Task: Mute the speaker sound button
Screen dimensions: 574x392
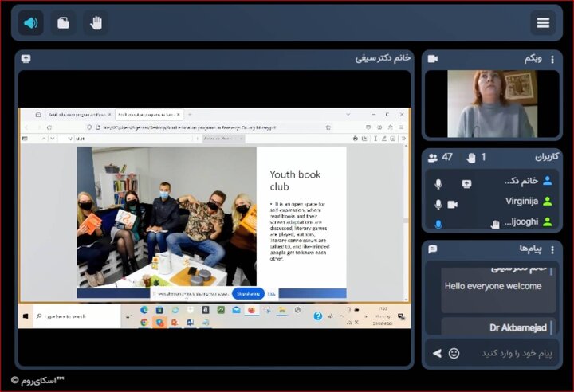Action: pyautogui.click(x=31, y=22)
